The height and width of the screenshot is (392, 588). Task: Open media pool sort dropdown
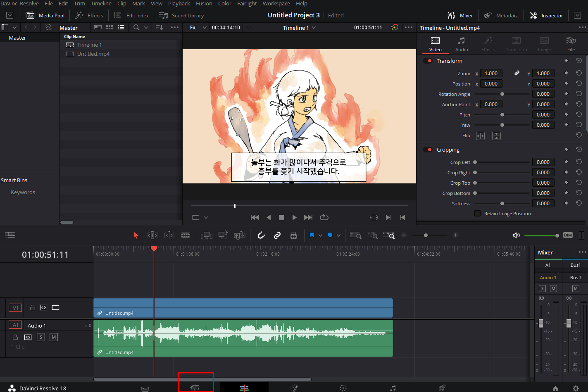point(159,27)
